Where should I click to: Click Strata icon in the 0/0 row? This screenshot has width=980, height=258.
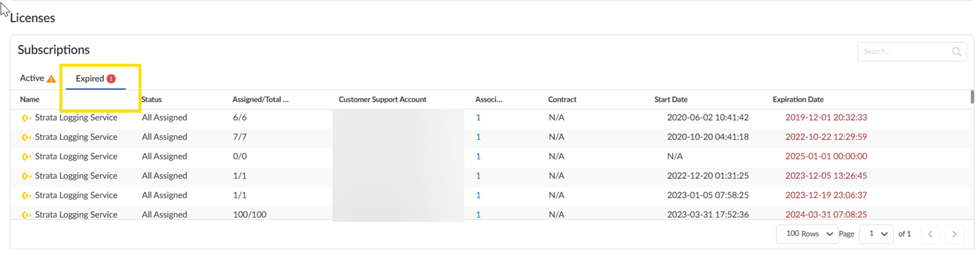(x=26, y=157)
